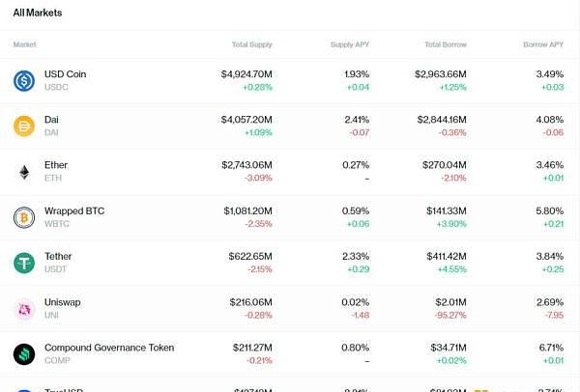
Task: Select the $4,924.70M total supply value
Action: click(246, 74)
